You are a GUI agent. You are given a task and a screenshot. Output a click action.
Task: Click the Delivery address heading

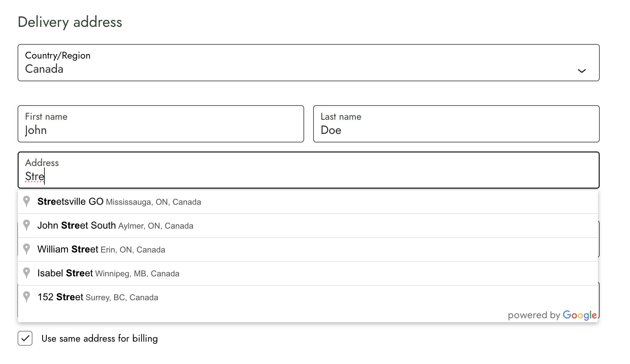(x=70, y=22)
